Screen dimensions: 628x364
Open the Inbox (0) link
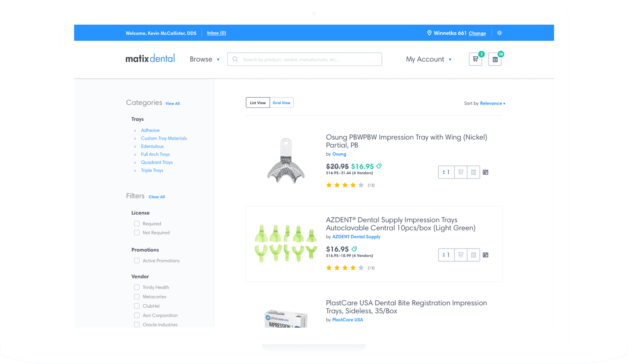(x=216, y=33)
